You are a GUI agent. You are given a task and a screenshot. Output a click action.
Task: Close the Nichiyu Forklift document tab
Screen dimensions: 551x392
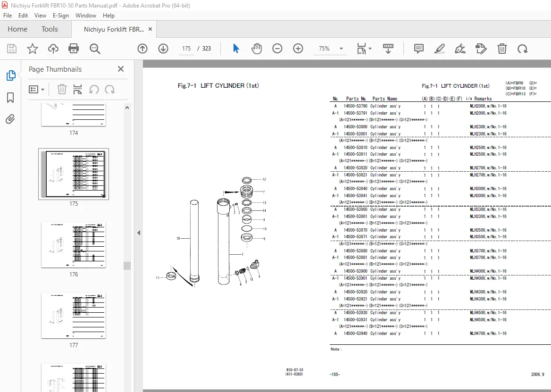click(x=150, y=29)
